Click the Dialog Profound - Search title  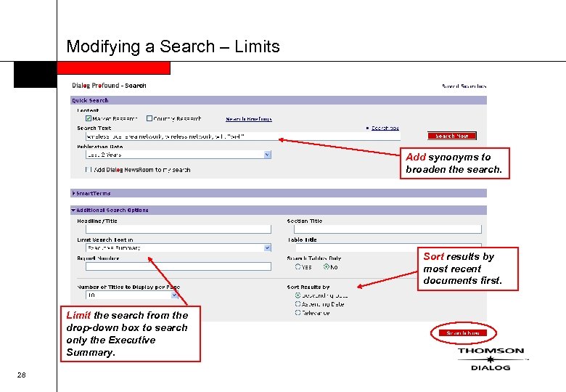[109, 86]
